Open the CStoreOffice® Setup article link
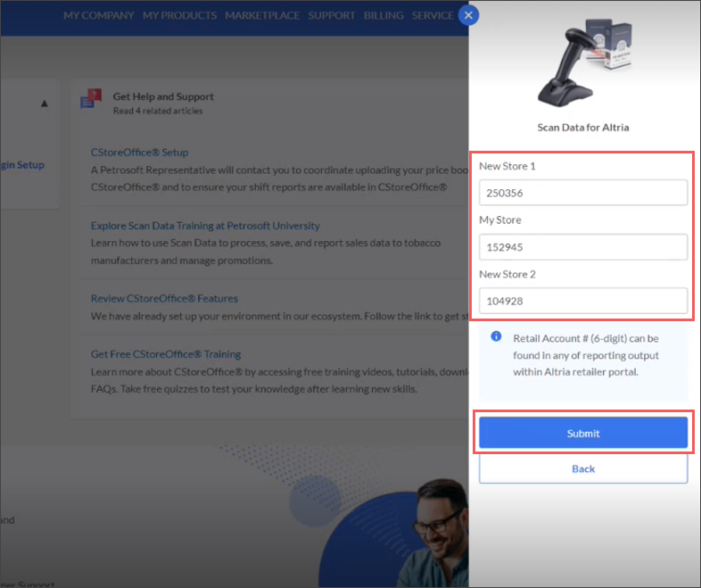 coord(139,153)
